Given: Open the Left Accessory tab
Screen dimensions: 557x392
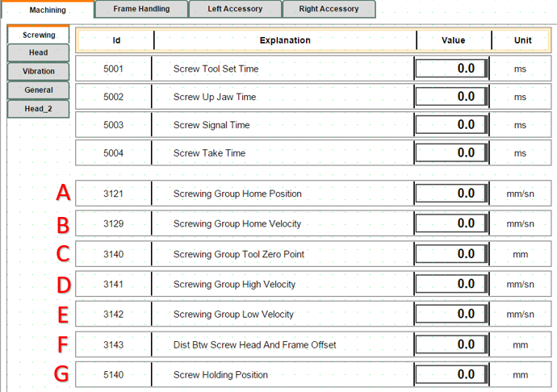Looking at the screenshot, I should (235, 9).
